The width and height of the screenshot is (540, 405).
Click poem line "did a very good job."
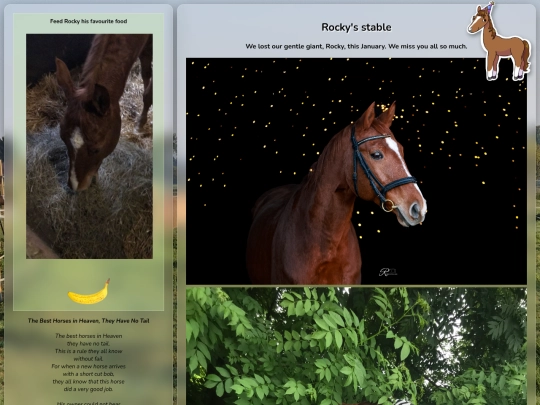point(89,389)
